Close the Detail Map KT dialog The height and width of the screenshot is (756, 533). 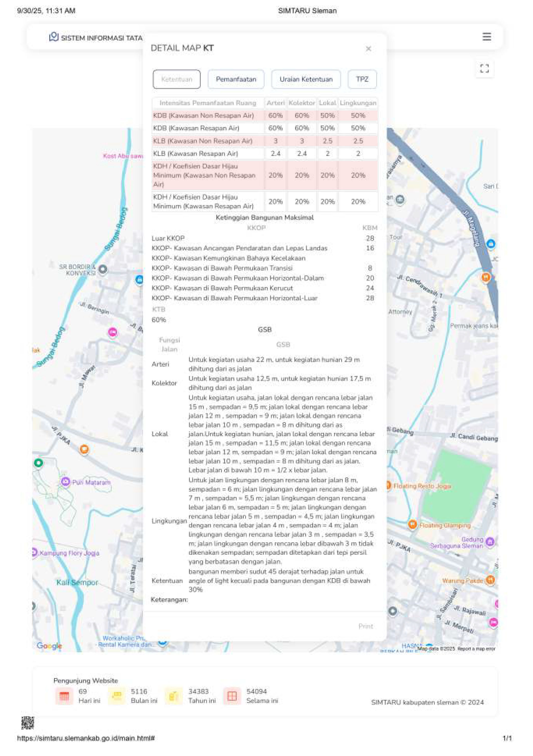tap(368, 49)
